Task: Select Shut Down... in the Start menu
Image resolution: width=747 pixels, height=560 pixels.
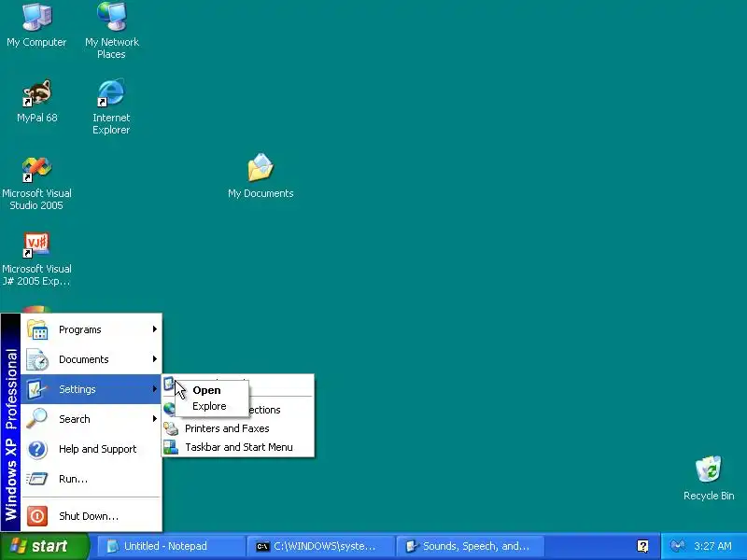Action: (x=91, y=516)
